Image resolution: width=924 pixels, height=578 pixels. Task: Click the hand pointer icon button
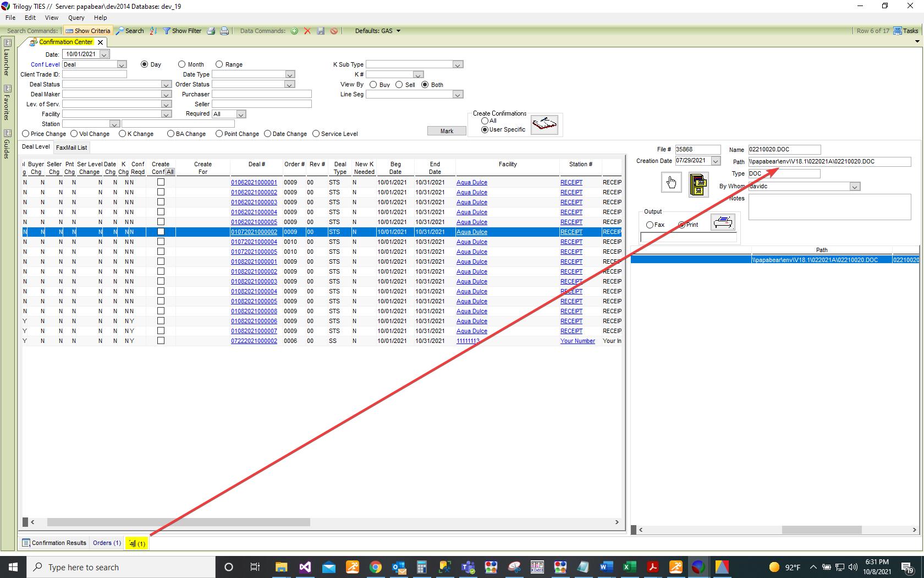click(671, 182)
